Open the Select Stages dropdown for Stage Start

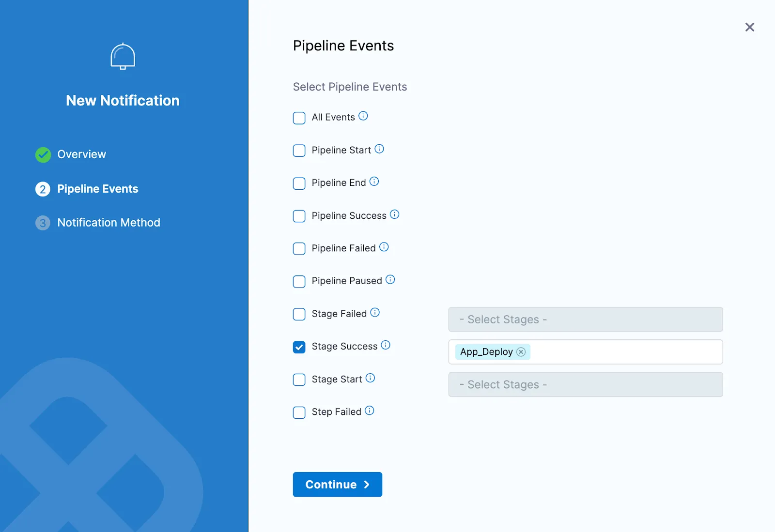pos(585,384)
